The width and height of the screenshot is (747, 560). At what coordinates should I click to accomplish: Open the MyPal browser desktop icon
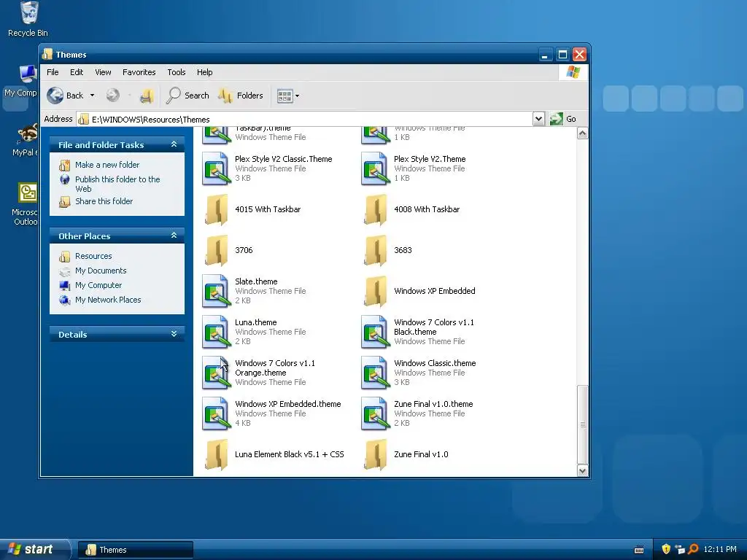(x=24, y=139)
